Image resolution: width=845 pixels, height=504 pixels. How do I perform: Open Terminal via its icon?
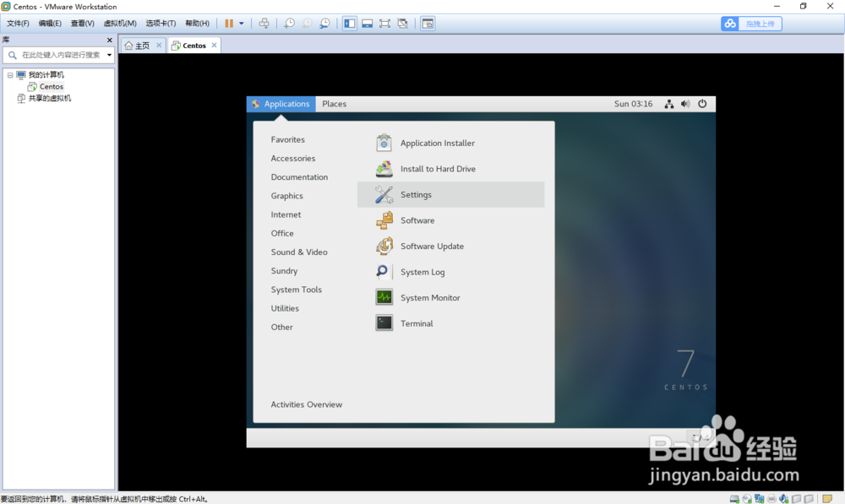click(384, 323)
